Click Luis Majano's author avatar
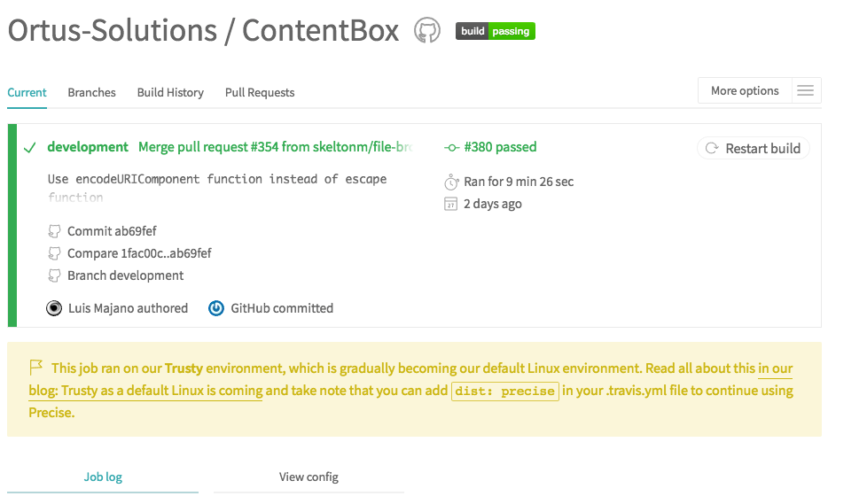The height and width of the screenshot is (504, 867). [x=55, y=308]
